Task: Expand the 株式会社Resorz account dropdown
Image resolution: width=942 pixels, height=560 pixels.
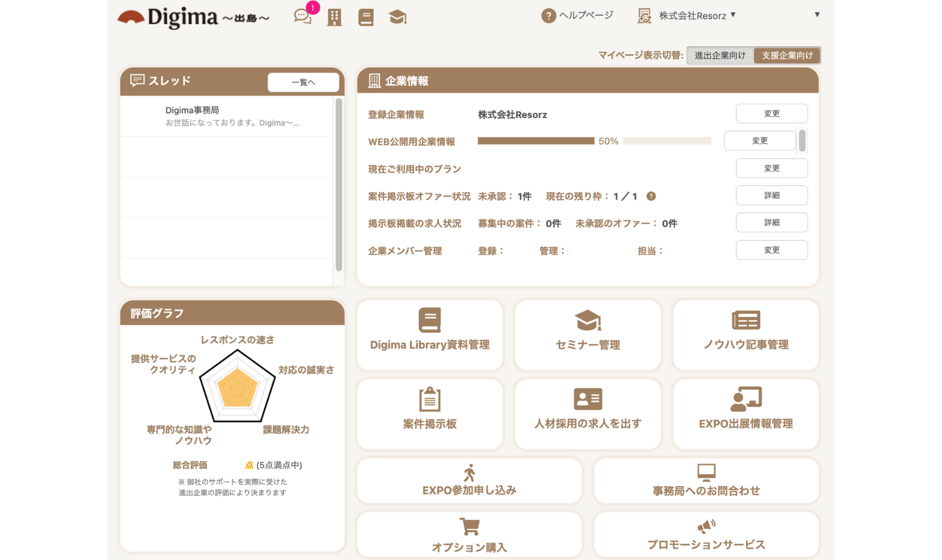Action: tap(696, 15)
